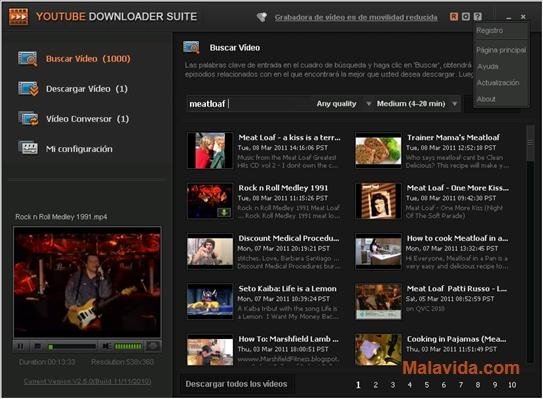Image resolution: width=543 pixels, height=399 pixels.
Task: Click the Video Conversor sidebar icon
Action: (x=28, y=118)
